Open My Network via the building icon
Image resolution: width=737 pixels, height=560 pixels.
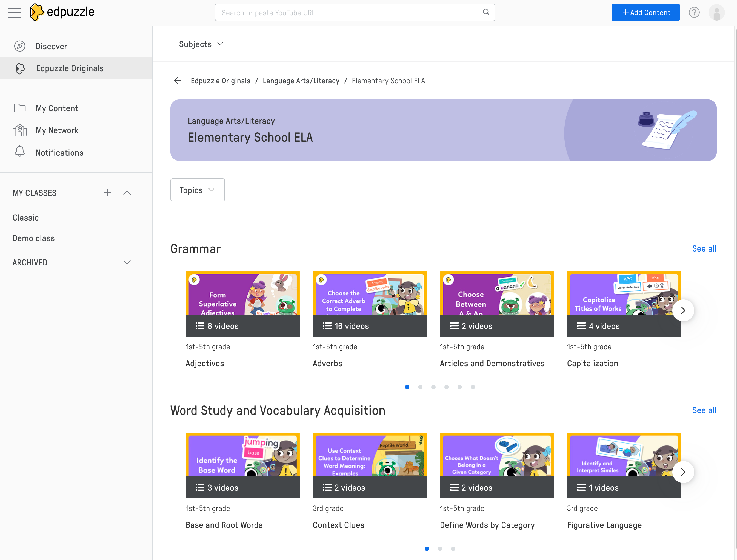coord(20,130)
